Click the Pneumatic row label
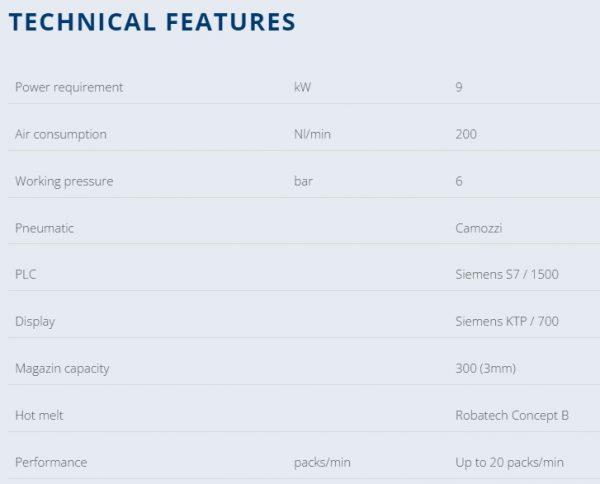The height and width of the screenshot is (484, 600). pos(45,228)
